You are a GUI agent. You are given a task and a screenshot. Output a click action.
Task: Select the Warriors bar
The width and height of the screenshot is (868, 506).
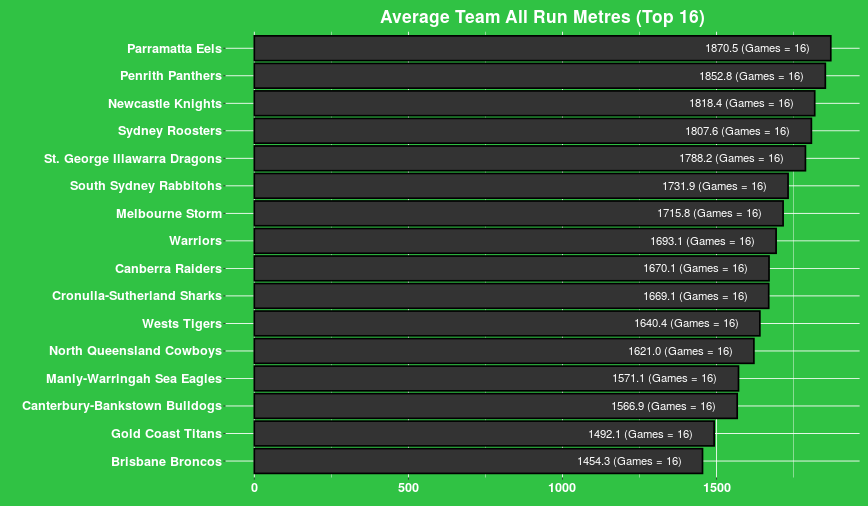coord(515,241)
